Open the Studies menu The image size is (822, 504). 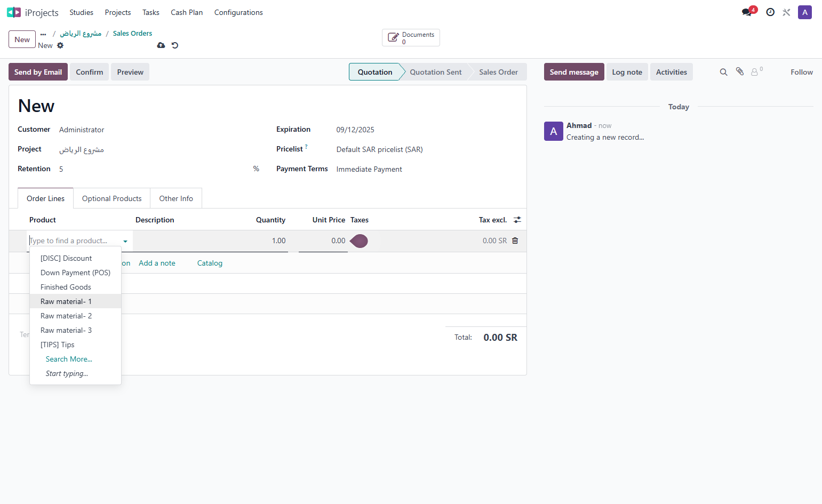[82, 12]
